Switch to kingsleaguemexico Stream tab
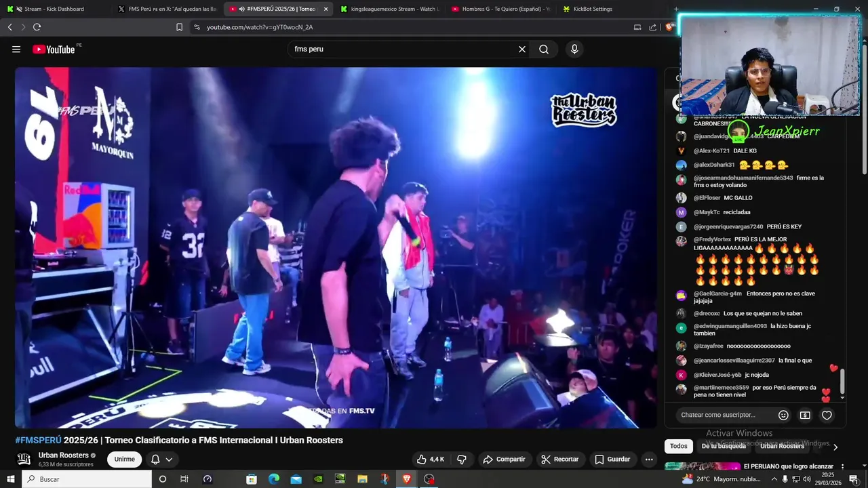This screenshot has width=868, height=488. (x=390, y=9)
